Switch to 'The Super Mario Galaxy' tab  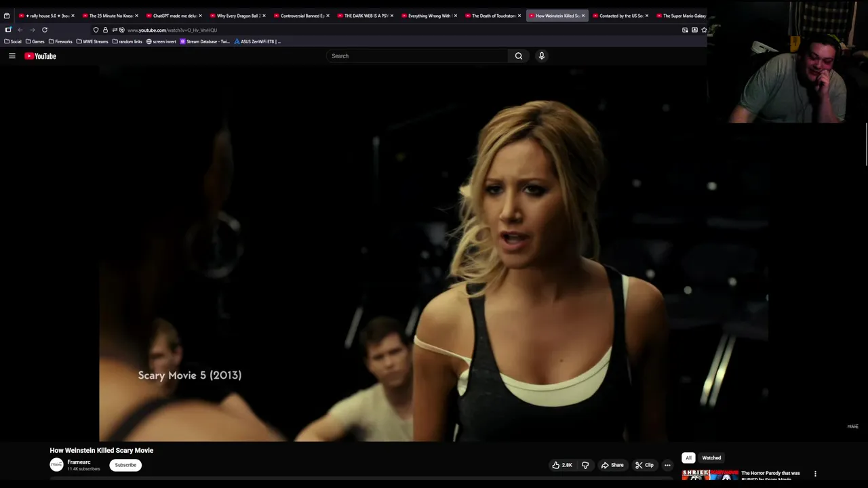coord(682,16)
